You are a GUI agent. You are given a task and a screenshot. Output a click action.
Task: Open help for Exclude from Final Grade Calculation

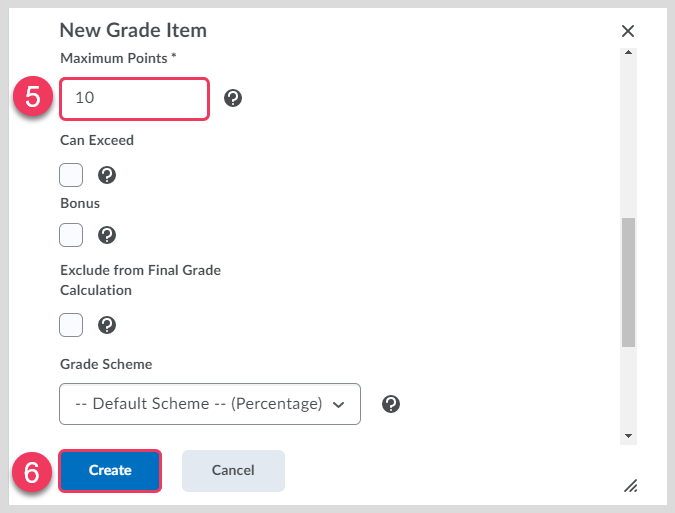107,325
